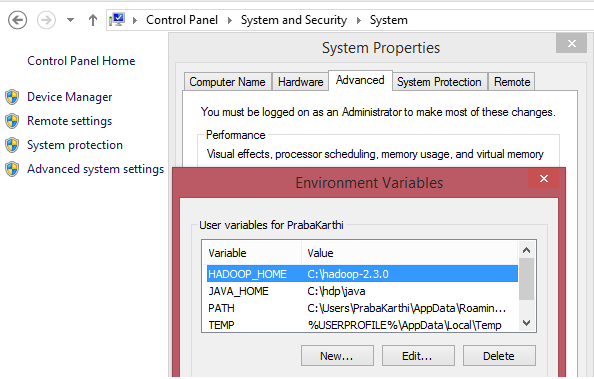Switch to Computer Name tab
Screen dimensions: 594x379
pyautogui.click(x=227, y=82)
